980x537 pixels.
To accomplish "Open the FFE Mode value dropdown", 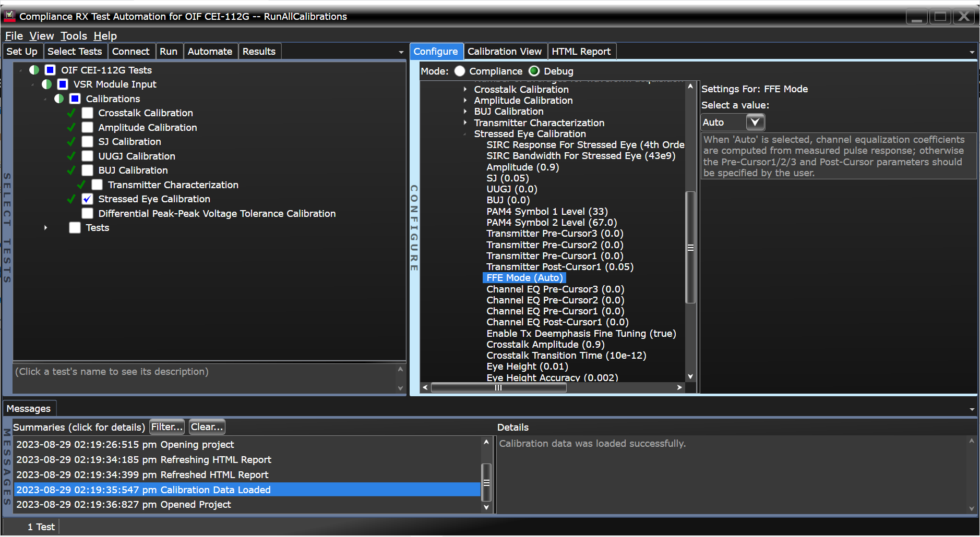I will pyautogui.click(x=755, y=123).
